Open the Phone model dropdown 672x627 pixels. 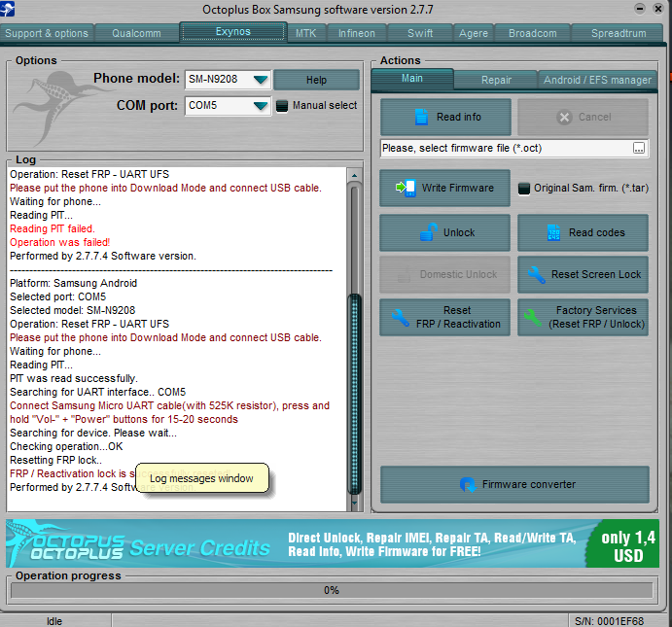(x=261, y=80)
